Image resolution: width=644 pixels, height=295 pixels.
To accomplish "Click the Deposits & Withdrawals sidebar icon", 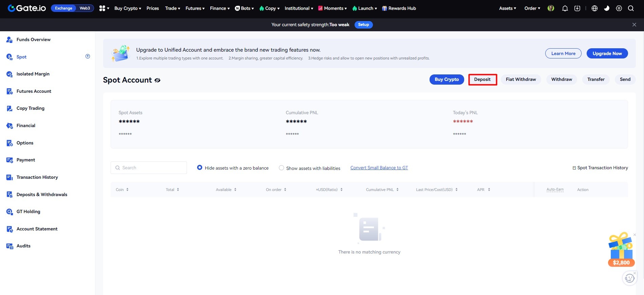I will coord(10,195).
